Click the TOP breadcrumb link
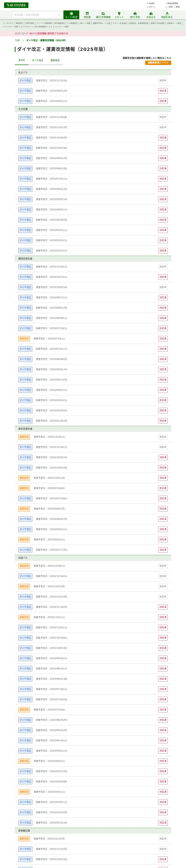The width and height of the screenshot is (186, 868). [x=17, y=41]
